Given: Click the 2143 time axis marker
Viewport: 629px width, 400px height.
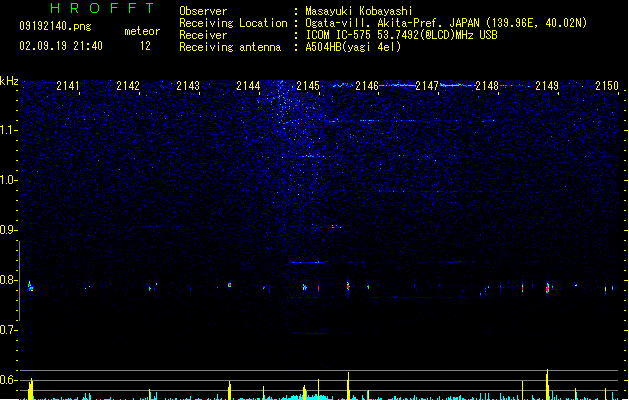Looking at the screenshot, I should 188,86.
